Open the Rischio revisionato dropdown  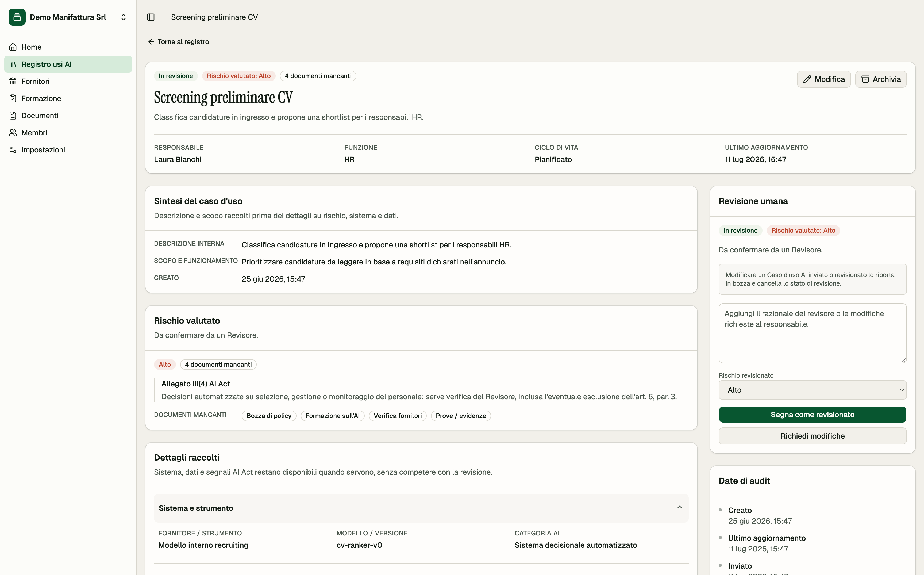click(812, 390)
